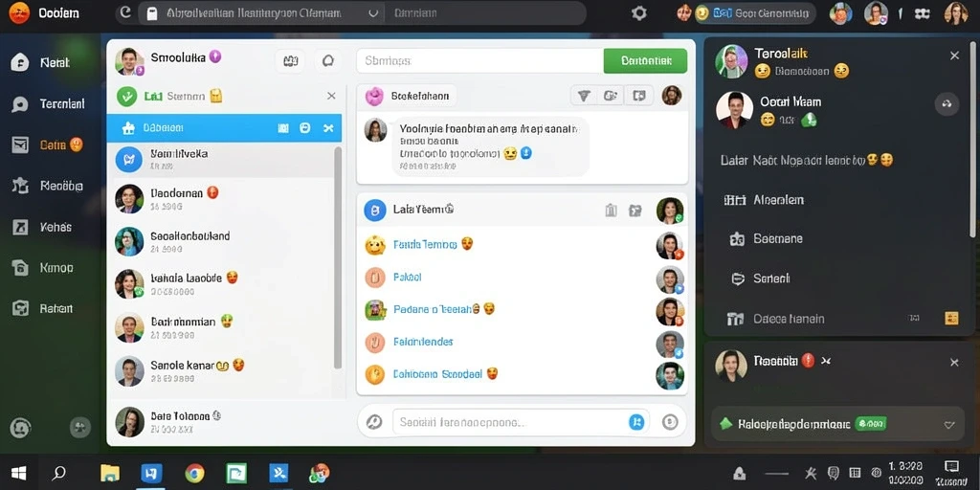Open Netal in the left sidebar

click(41, 62)
